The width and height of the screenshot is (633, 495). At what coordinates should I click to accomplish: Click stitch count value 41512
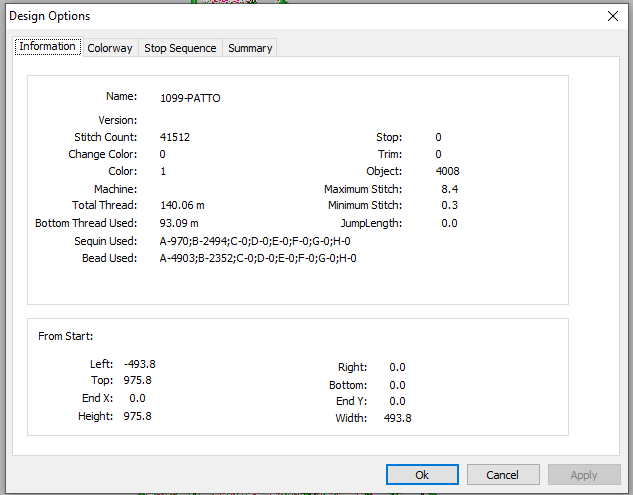pos(174,137)
